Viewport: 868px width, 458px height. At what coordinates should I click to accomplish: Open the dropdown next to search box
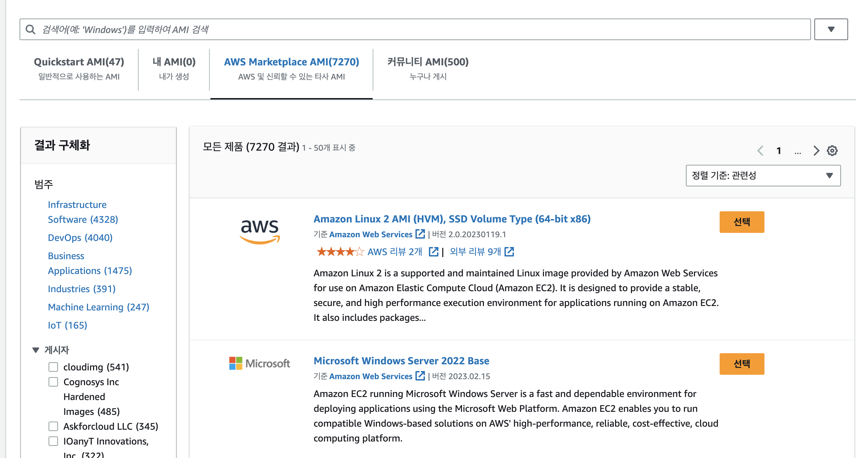click(831, 29)
